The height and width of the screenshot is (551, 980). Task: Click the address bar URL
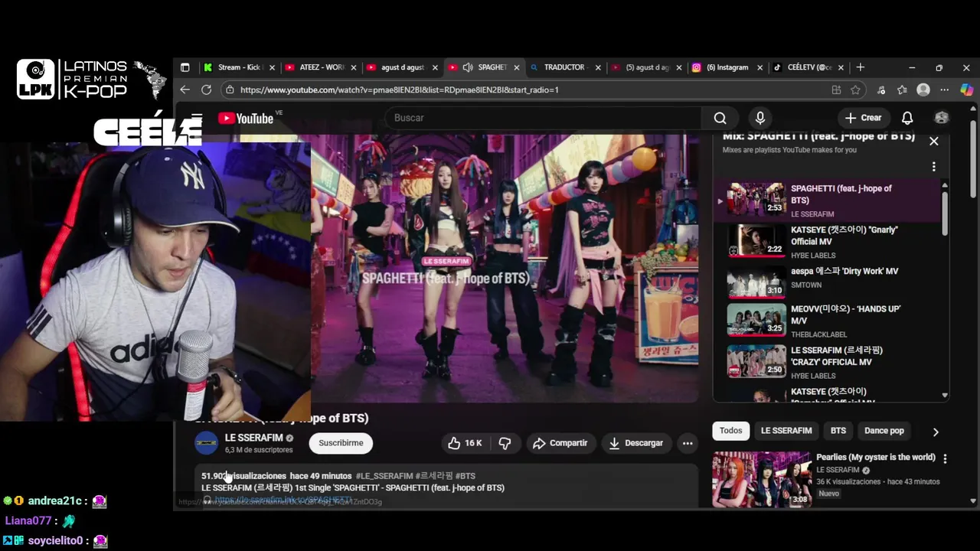pyautogui.click(x=399, y=90)
